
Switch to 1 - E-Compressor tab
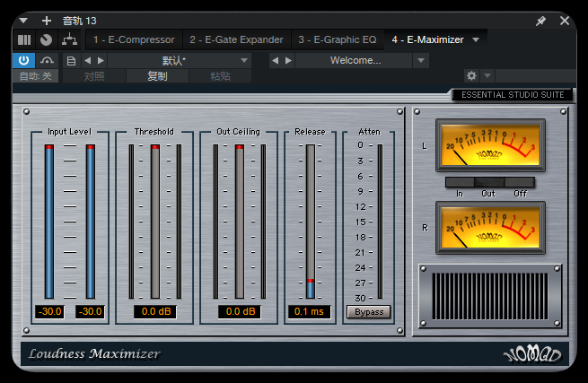point(134,39)
